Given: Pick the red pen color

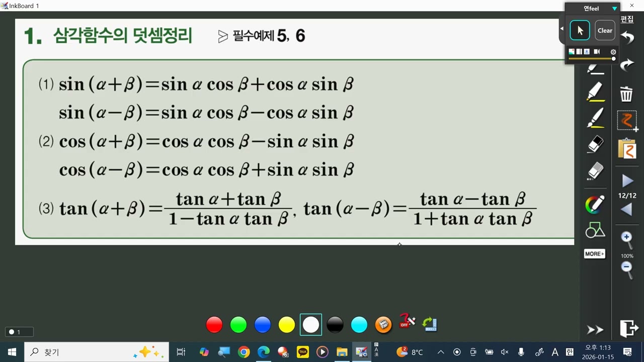Looking at the screenshot, I should click(214, 325).
